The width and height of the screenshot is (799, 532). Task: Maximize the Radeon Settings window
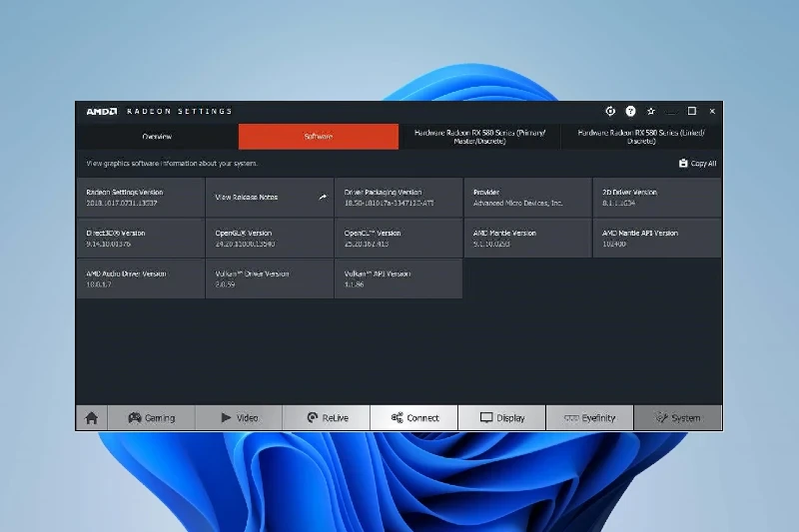(x=691, y=111)
